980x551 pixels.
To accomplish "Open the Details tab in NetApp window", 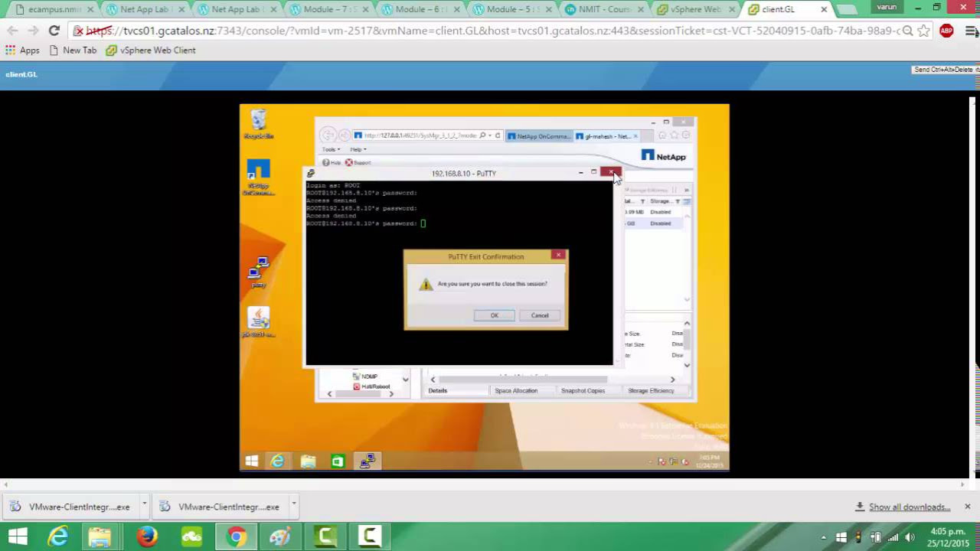I will (x=438, y=390).
